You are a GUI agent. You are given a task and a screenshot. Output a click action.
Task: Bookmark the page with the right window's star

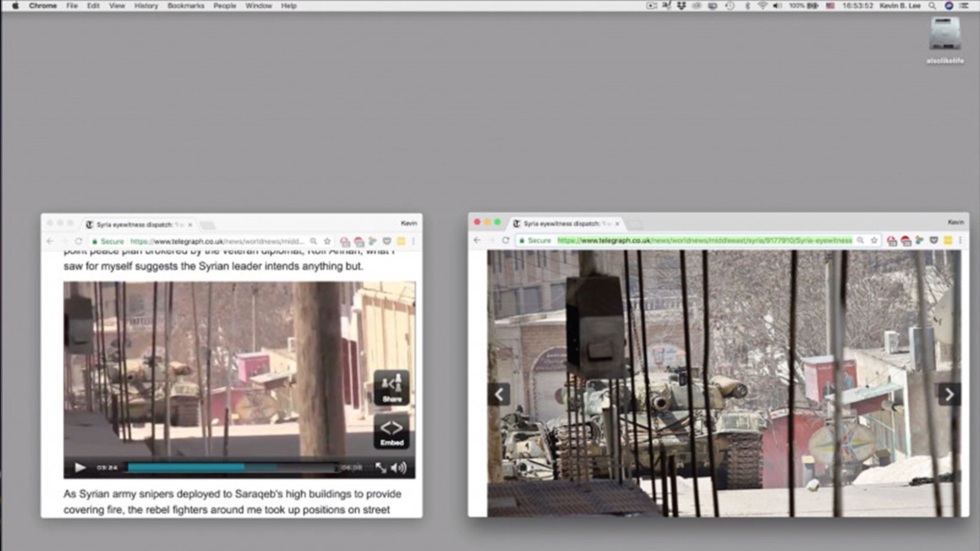click(874, 240)
